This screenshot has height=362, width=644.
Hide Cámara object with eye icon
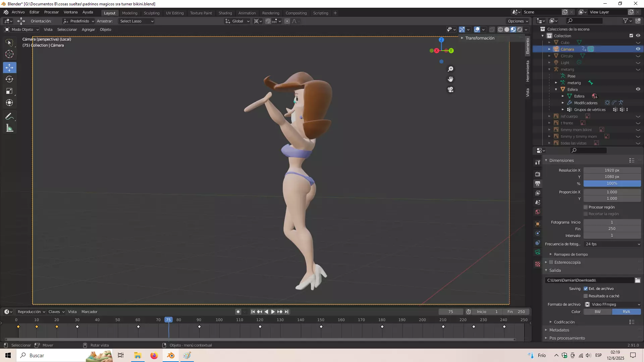click(x=638, y=49)
